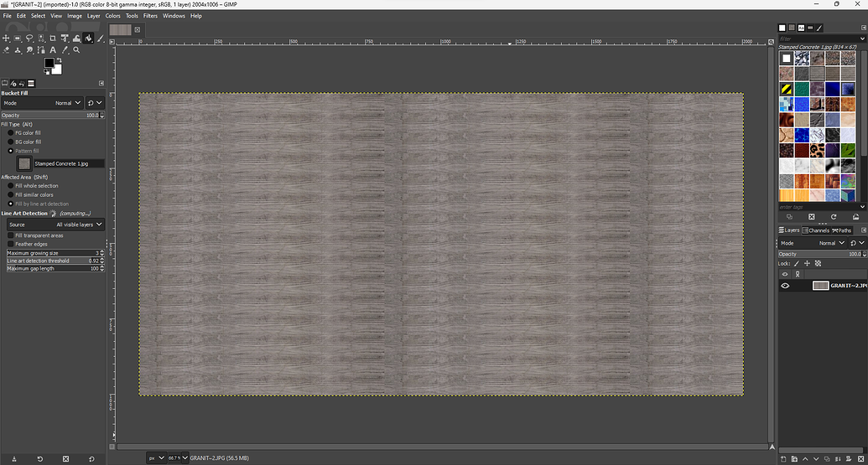The height and width of the screenshot is (465, 868).
Task: Select the Crop tool
Action: (53, 39)
